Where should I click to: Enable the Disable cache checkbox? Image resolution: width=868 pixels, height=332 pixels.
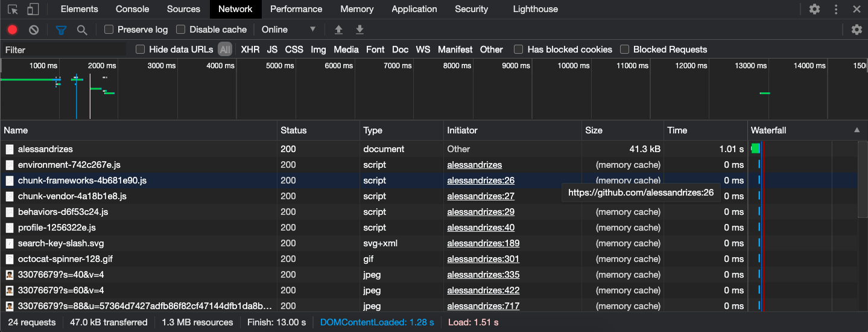click(180, 30)
